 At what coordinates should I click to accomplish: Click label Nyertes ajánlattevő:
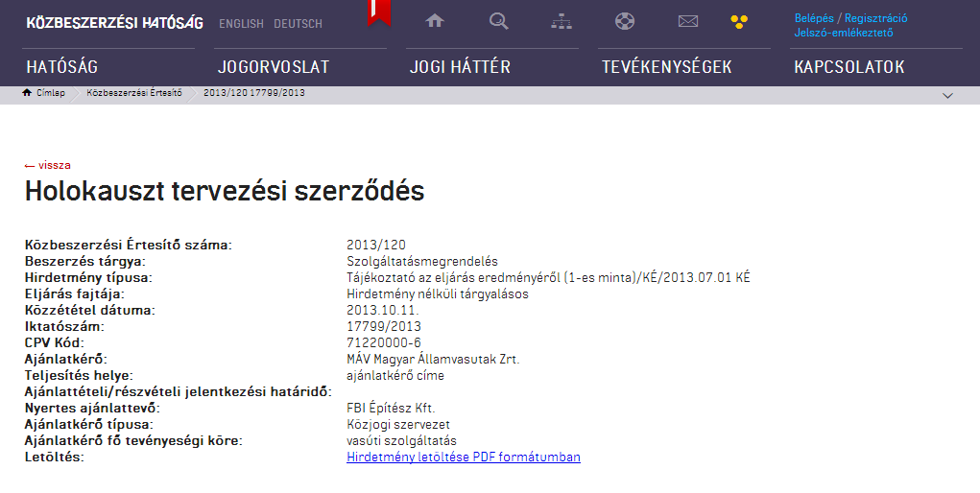coord(92,408)
